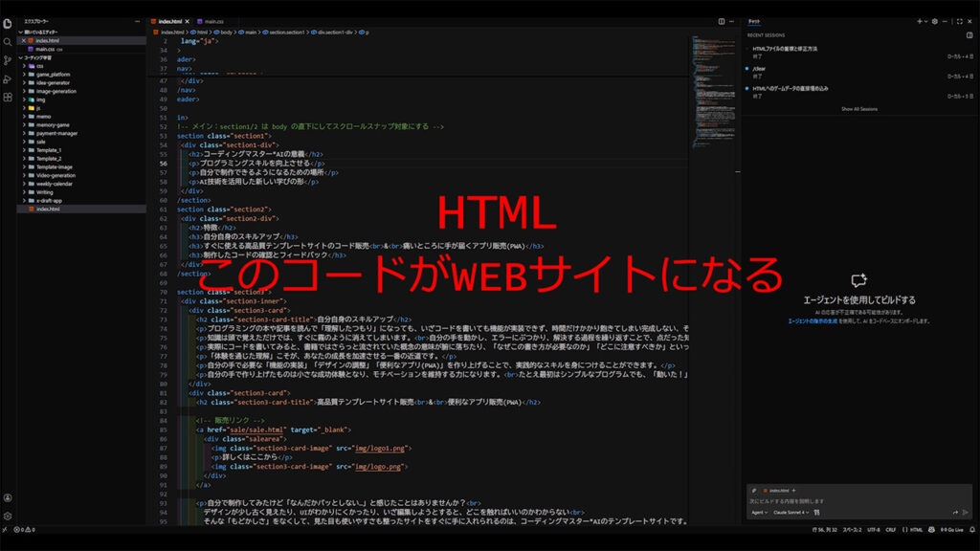980x551 pixels.
Task: Open the Source Control view
Action: click(x=8, y=60)
